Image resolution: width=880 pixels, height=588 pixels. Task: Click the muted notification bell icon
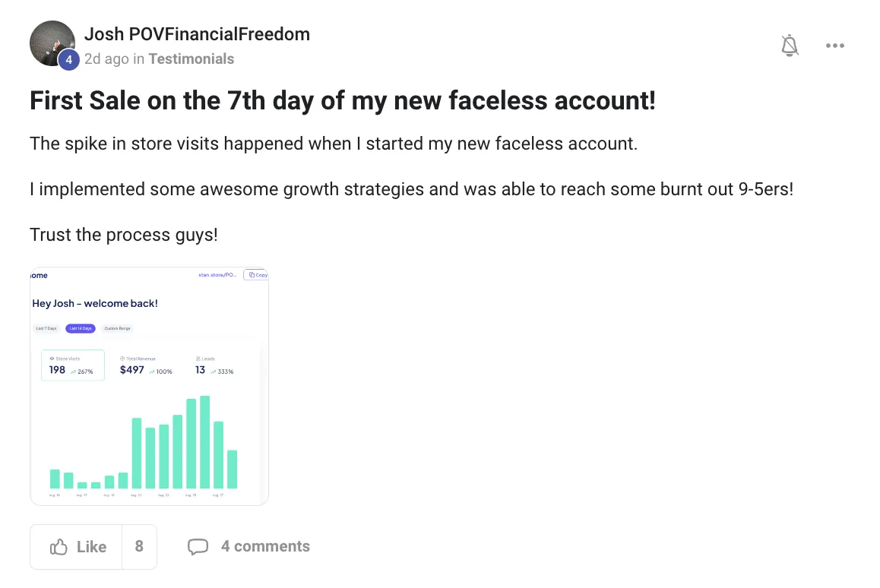click(x=790, y=46)
